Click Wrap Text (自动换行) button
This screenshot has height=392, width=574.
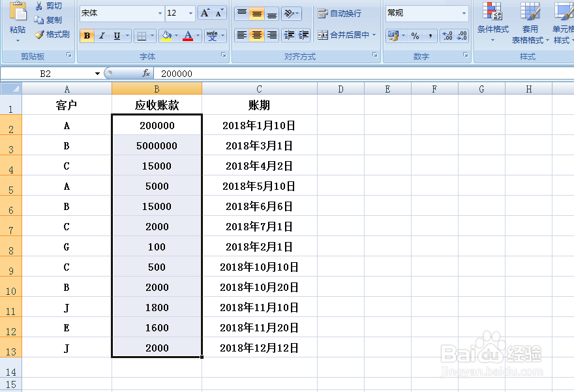coord(339,14)
